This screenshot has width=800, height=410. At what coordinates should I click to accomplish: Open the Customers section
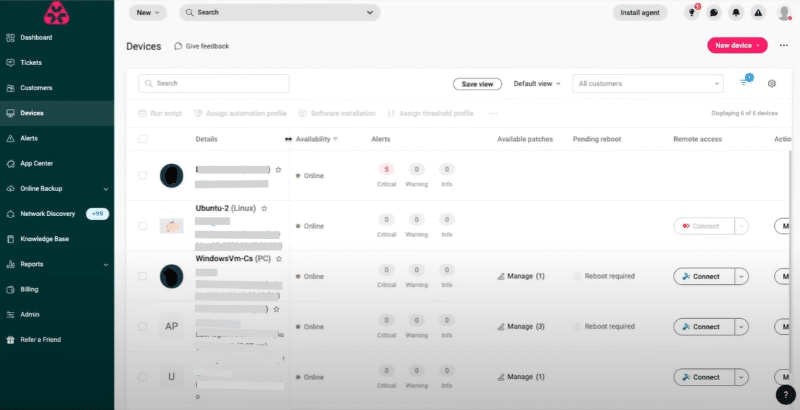(x=36, y=88)
